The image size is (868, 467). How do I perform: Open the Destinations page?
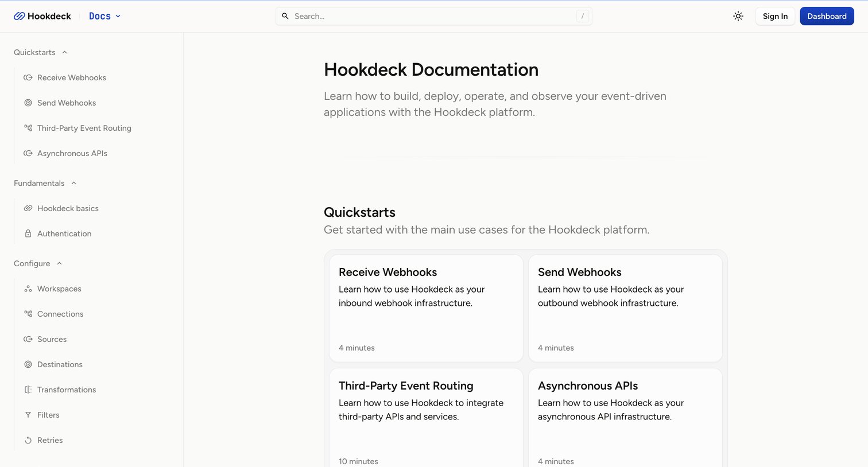tap(60, 364)
